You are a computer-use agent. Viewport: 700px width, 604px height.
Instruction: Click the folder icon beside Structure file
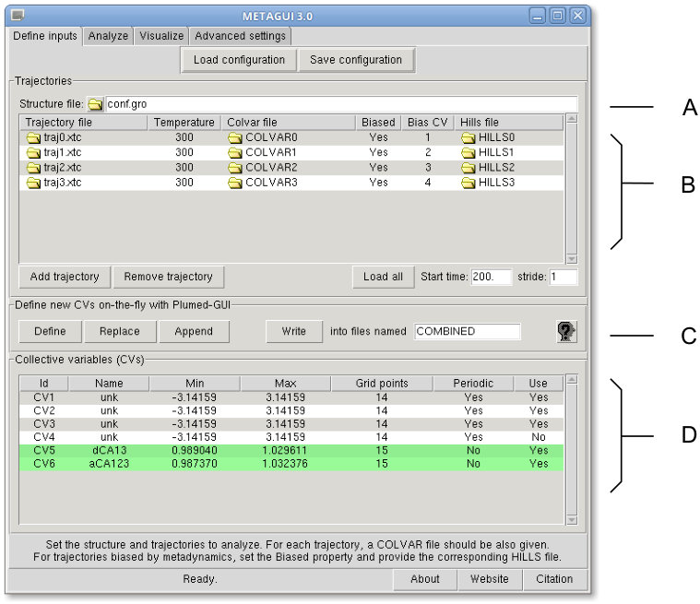[x=95, y=104]
